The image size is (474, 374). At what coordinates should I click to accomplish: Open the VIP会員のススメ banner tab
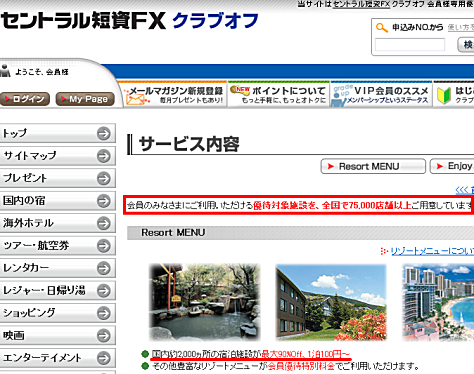[x=381, y=95]
